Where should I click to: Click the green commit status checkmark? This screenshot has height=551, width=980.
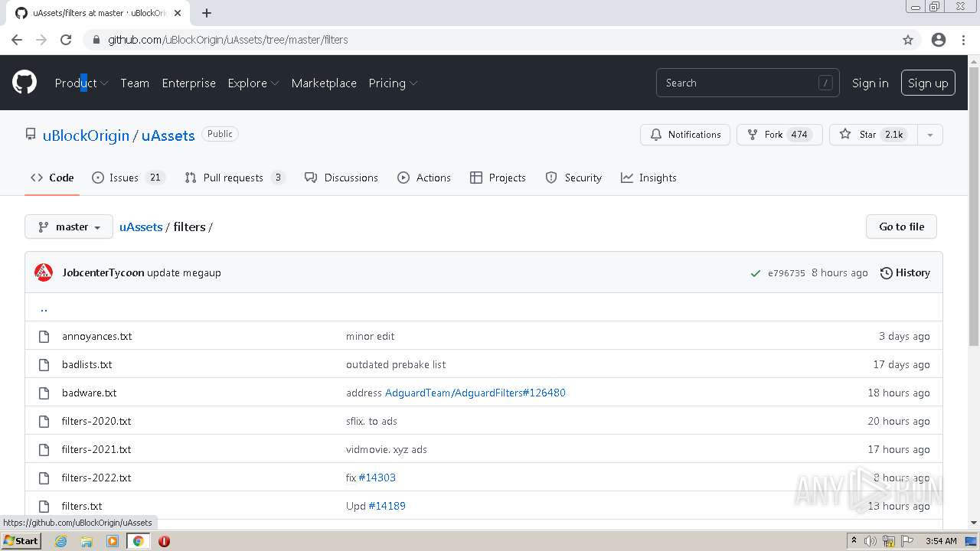756,273
